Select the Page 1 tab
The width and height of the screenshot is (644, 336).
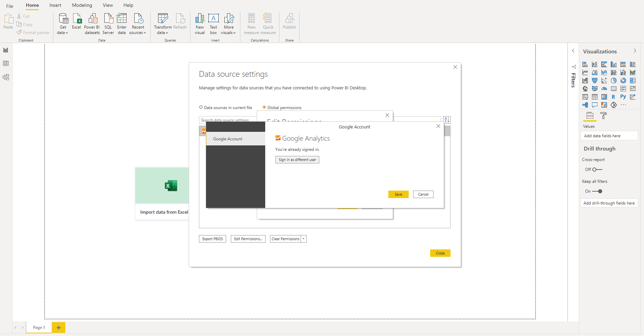click(x=39, y=328)
